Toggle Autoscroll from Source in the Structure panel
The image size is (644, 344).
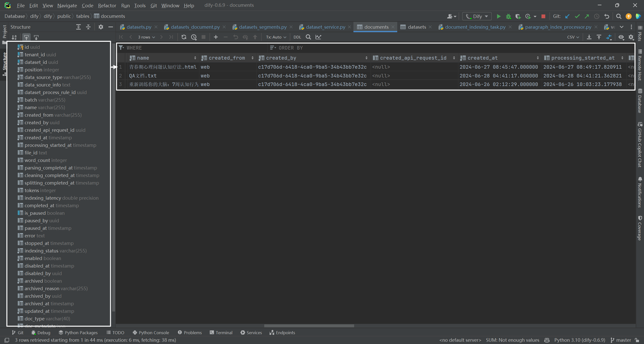point(36,37)
